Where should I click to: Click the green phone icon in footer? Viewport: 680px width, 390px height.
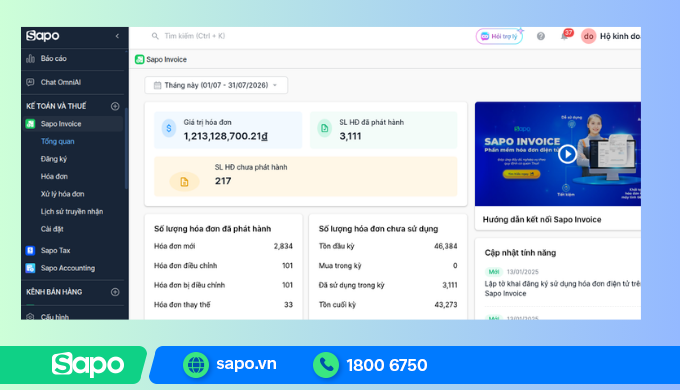click(326, 365)
